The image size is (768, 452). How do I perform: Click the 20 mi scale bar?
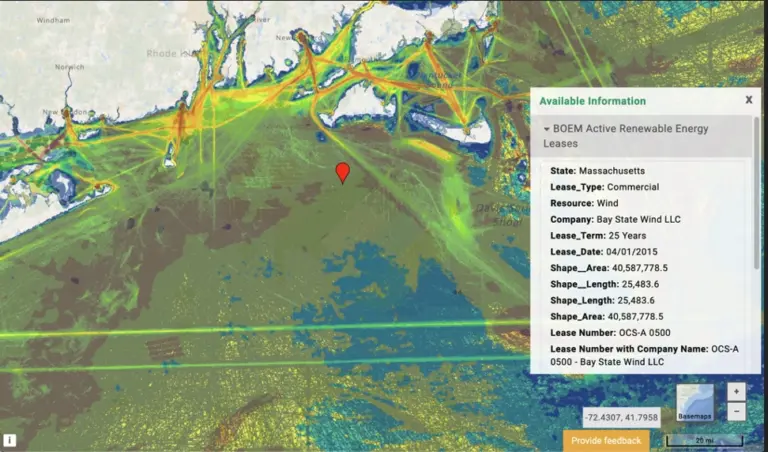[x=704, y=441]
